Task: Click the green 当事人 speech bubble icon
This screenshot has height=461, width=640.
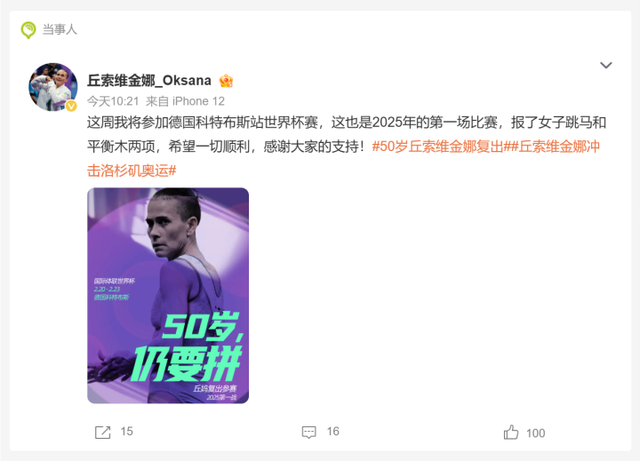Action: [29, 30]
